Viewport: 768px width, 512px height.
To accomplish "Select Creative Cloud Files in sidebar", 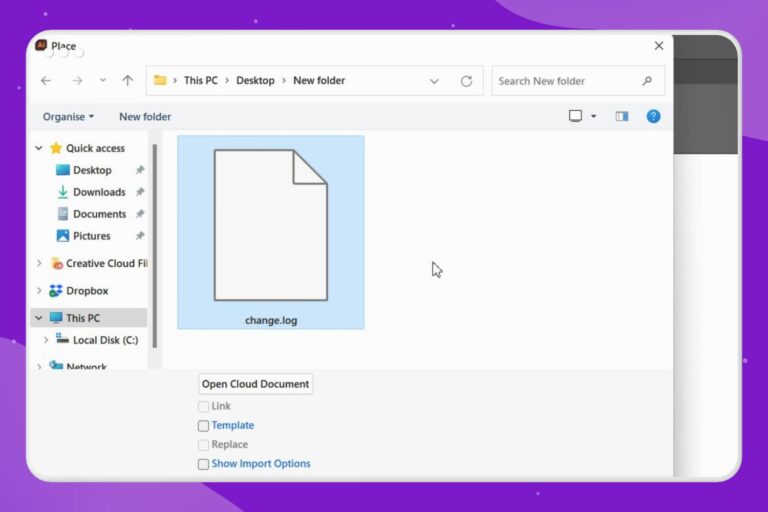I will pyautogui.click(x=106, y=264).
